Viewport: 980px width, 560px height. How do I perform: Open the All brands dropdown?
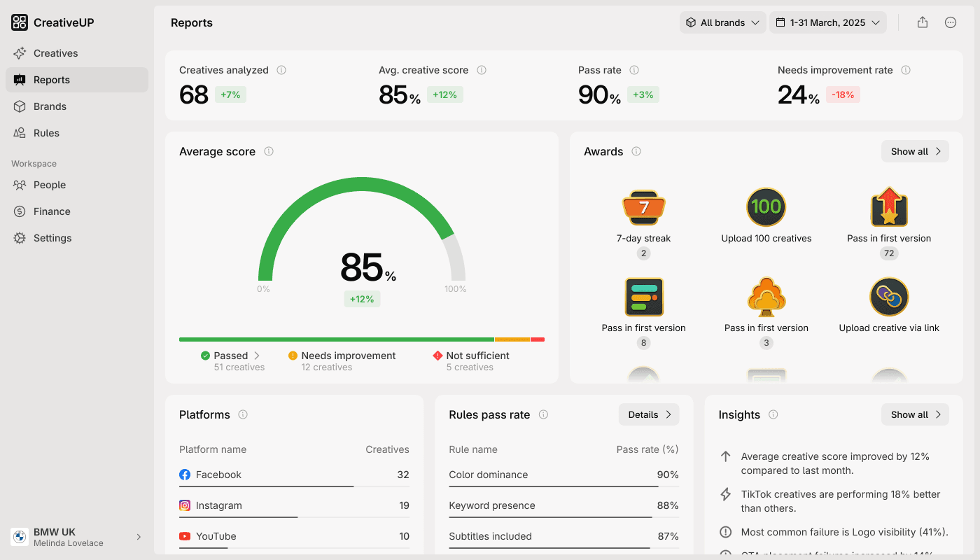(x=722, y=22)
